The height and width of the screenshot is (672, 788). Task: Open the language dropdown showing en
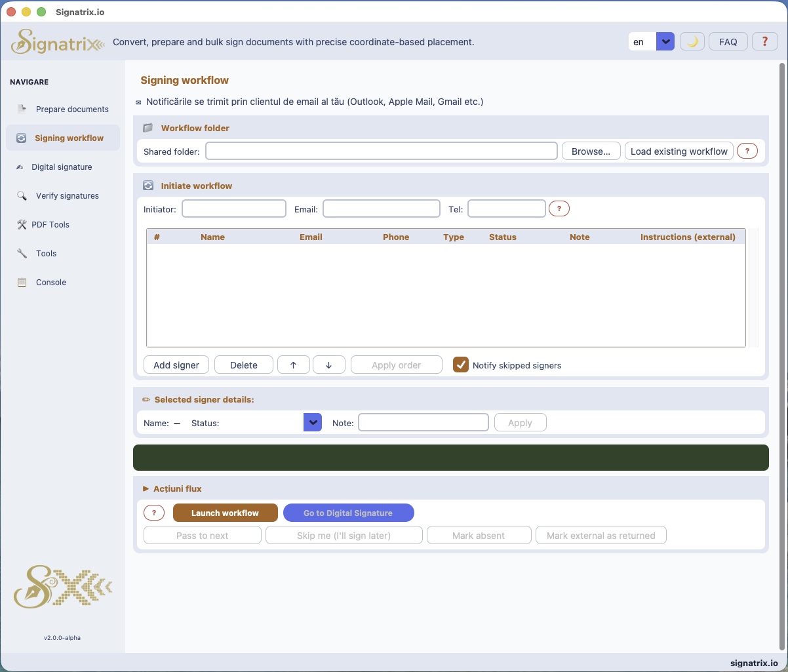[x=665, y=41]
